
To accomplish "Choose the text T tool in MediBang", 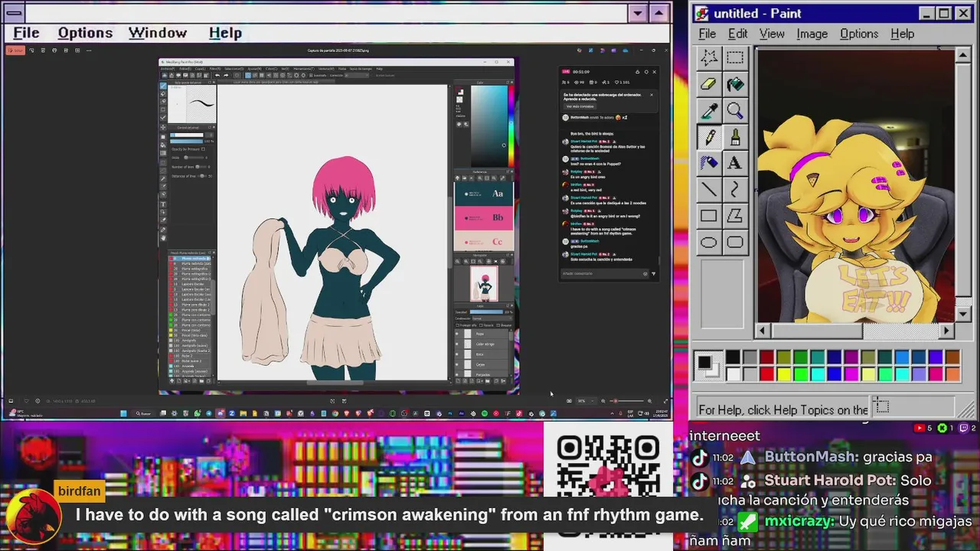I will 163,204.
